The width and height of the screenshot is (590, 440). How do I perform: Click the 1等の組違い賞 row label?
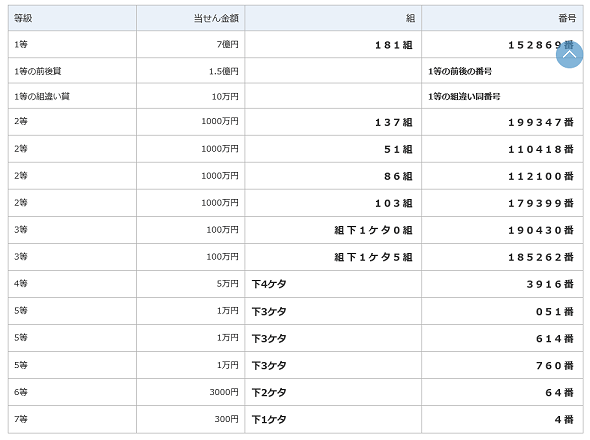[x=42, y=96]
